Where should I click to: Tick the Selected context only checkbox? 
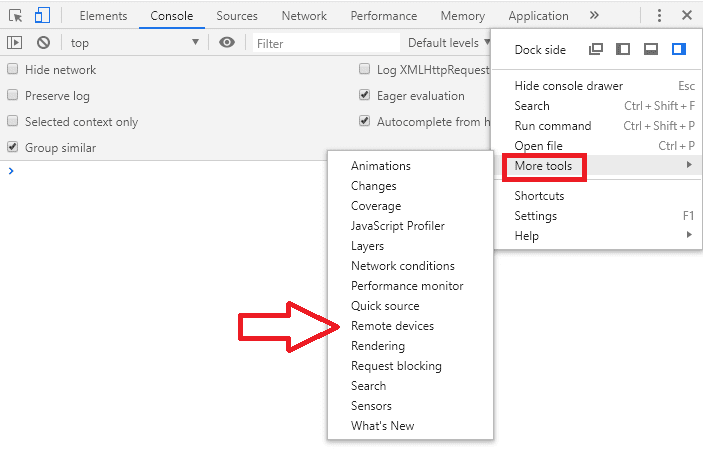click(13, 121)
